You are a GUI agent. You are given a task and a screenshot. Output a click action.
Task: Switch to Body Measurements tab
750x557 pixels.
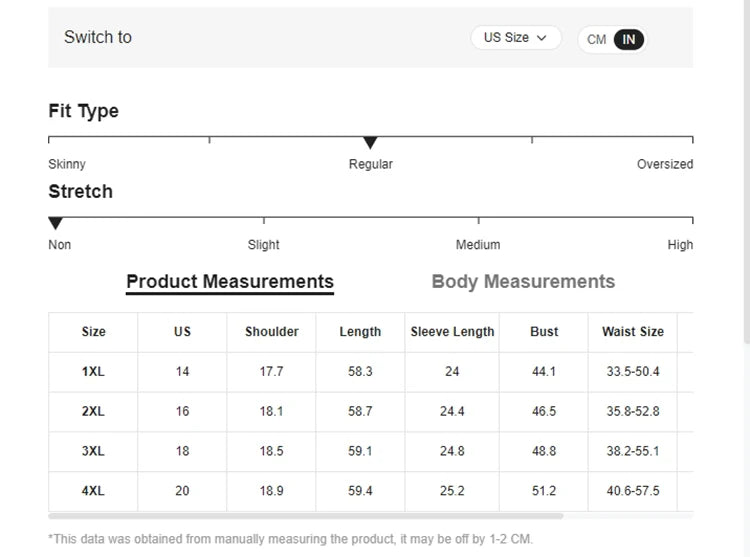pos(523,282)
